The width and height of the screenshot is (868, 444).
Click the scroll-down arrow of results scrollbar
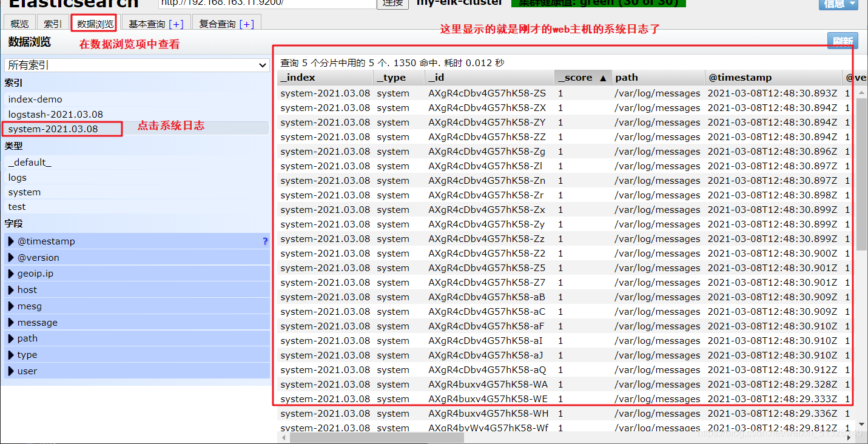[861, 425]
